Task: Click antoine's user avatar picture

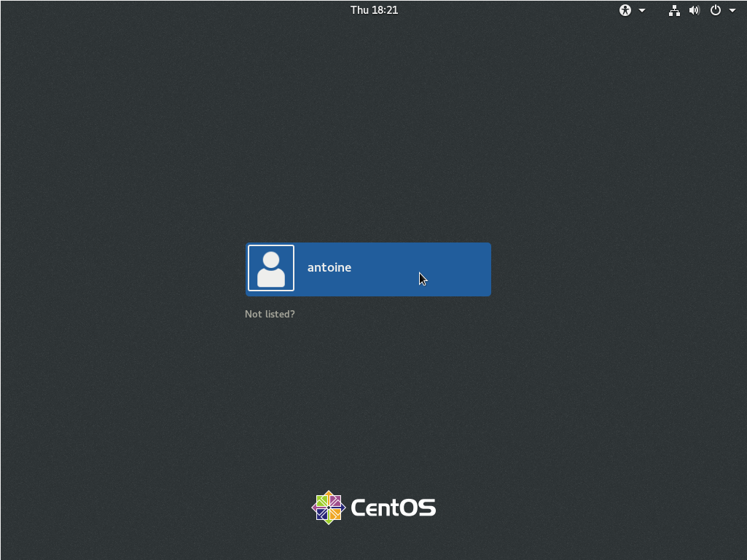Action: tap(271, 268)
